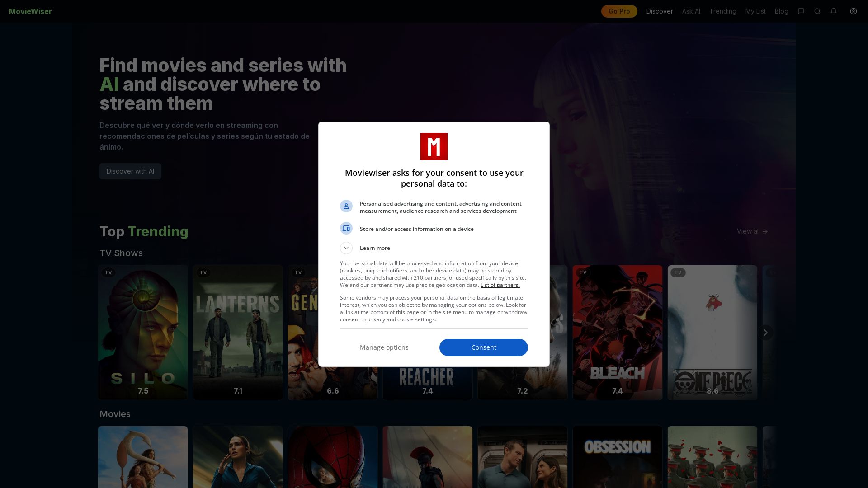868x488 pixels.
Task: Click the Top Trending heading
Action: [x=144, y=231]
